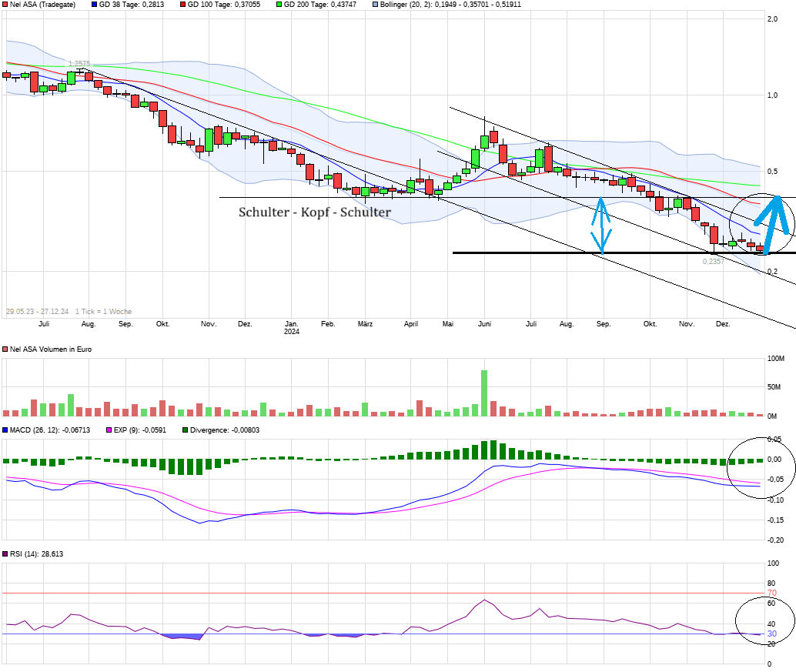796x672 pixels.
Task: Click the 100M volume axis value
Action: [776, 359]
